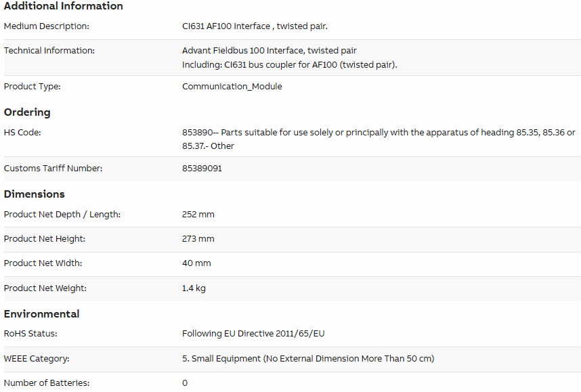Click the WEEE Category small equipment value
The width and height of the screenshot is (581, 392).
(x=308, y=359)
